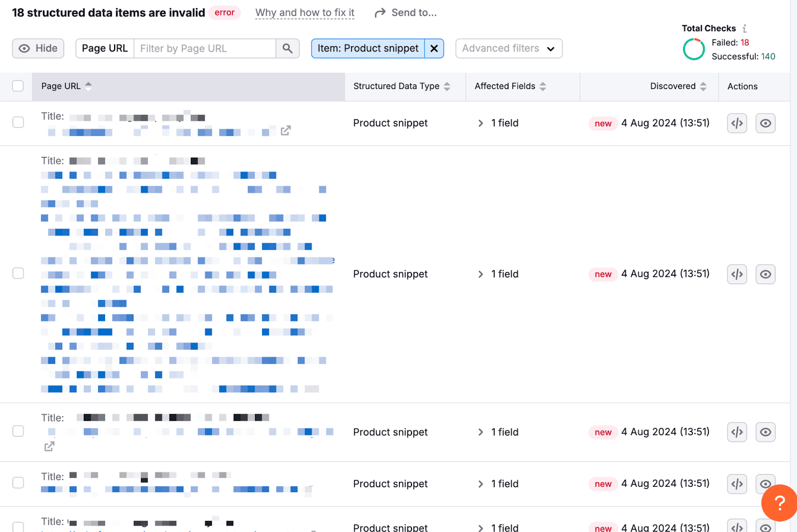The image size is (797, 532).
Task: Expand affected fields in the second row
Action: tap(481, 274)
